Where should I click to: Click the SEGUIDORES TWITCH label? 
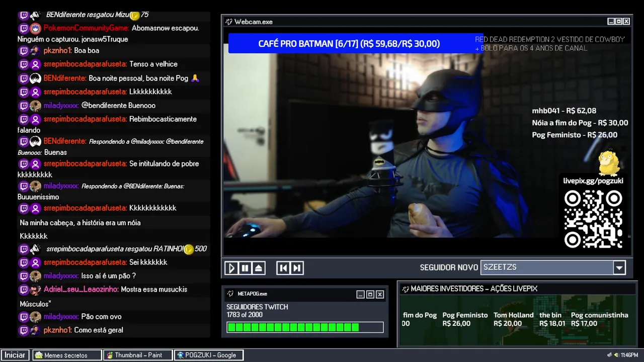tap(257, 307)
